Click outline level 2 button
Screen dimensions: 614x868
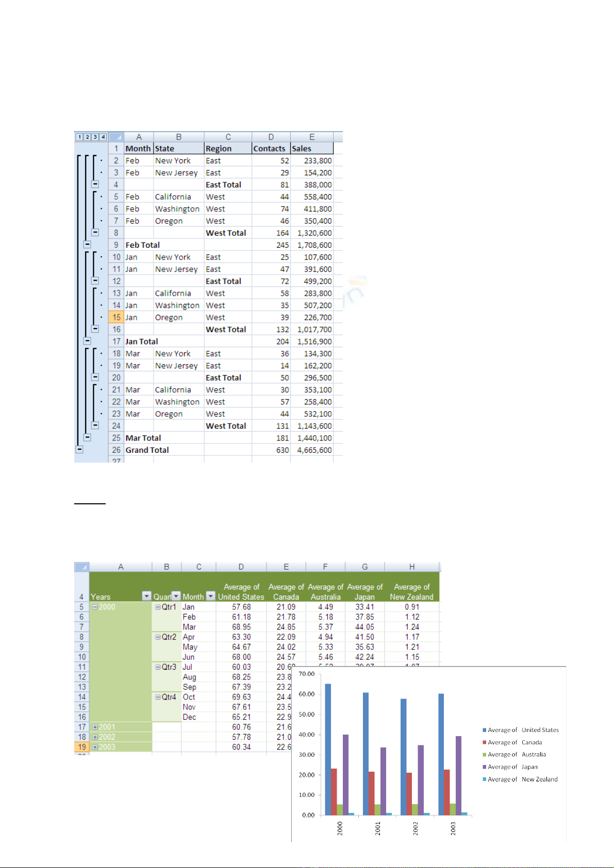[87, 137]
